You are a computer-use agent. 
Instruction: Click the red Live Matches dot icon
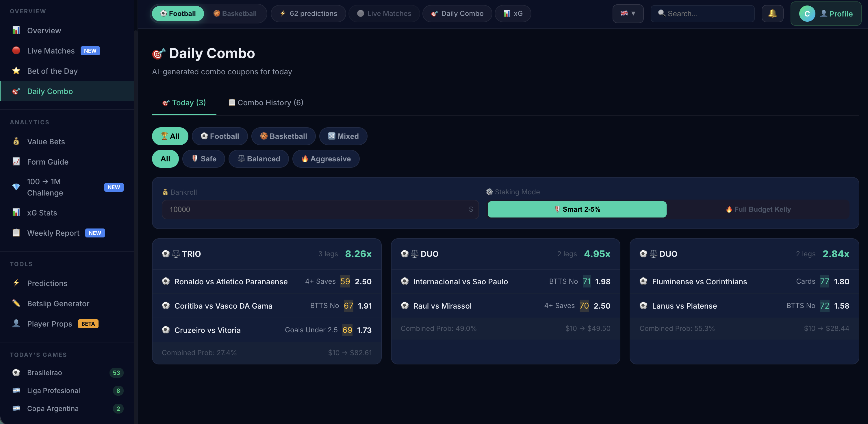tap(16, 51)
